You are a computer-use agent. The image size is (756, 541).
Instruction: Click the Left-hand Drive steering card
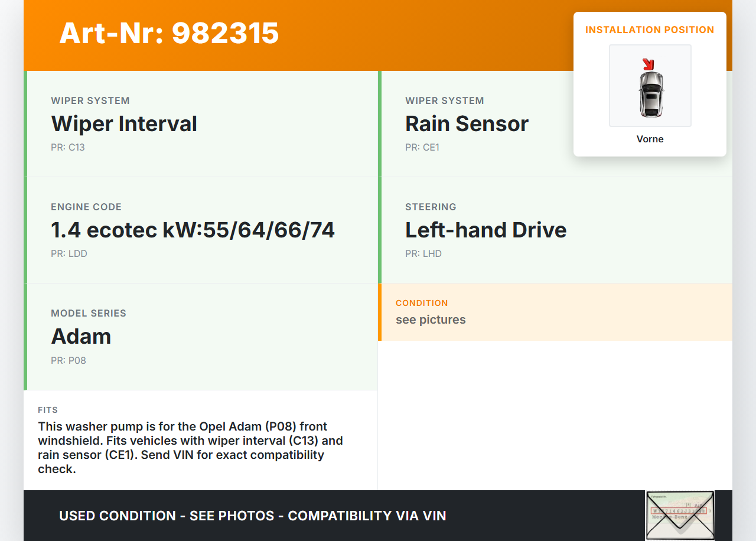tap(555, 230)
